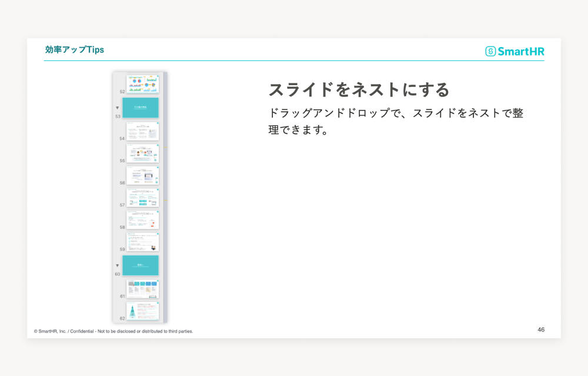Open slide 54 thumbnail
The height and width of the screenshot is (376, 588).
(142, 131)
